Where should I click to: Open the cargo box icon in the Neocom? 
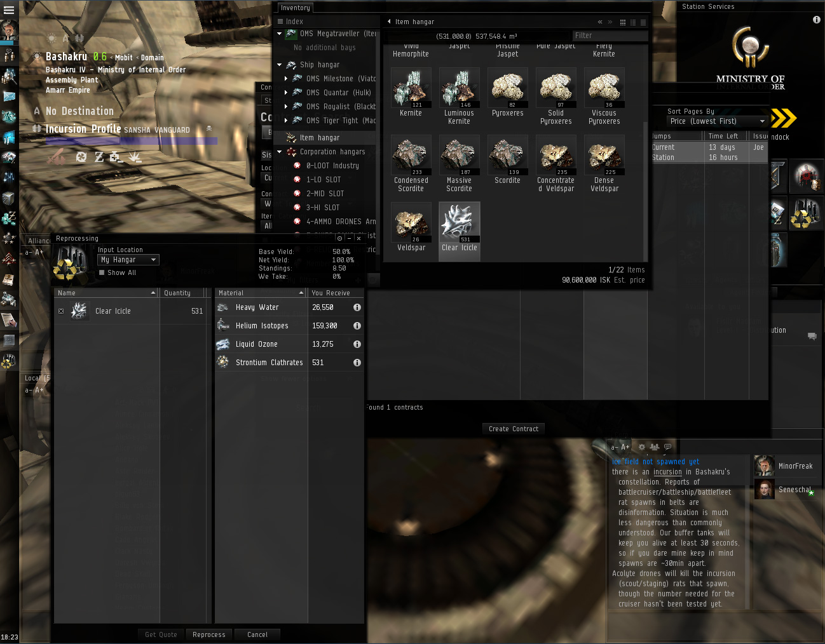(x=9, y=198)
